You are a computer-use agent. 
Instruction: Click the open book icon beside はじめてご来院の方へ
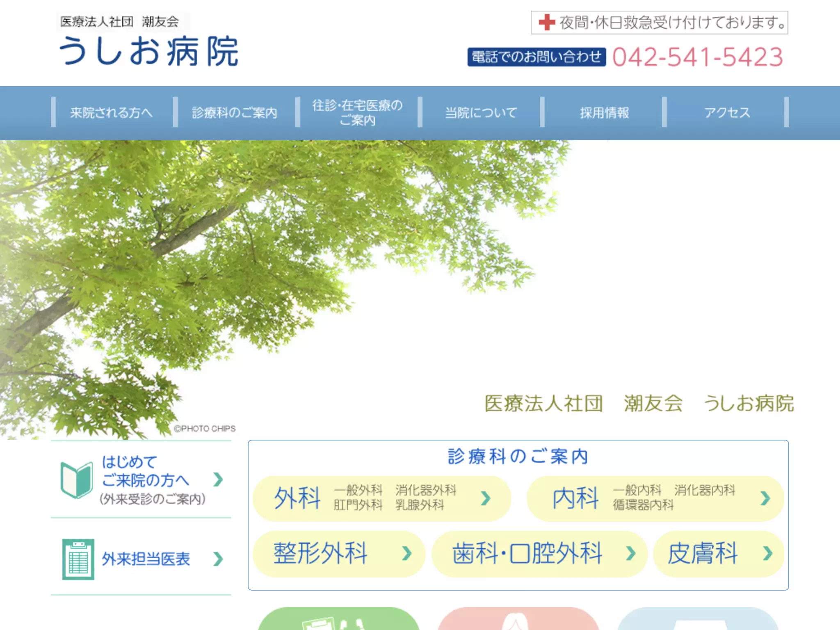[76, 479]
